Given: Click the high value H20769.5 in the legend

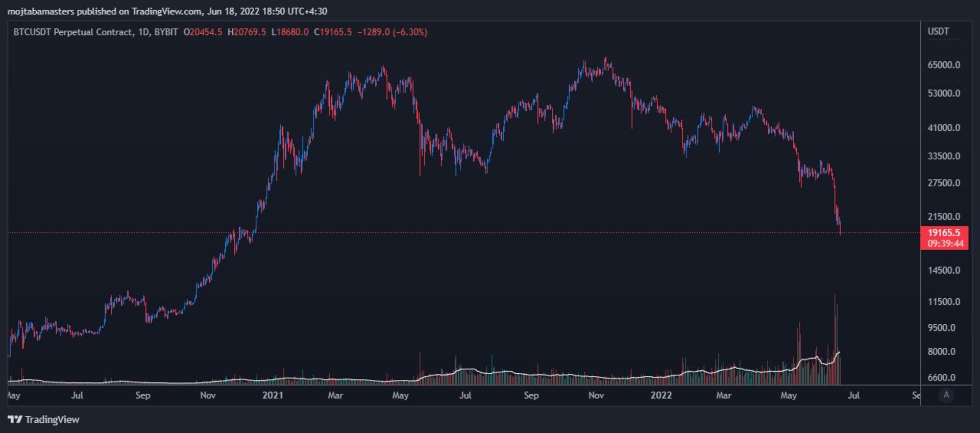Looking at the screenshot, I should 247,32.
